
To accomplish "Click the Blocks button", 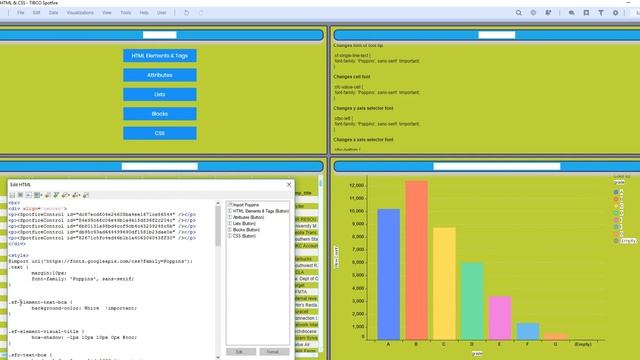I will tap(160, 114).
